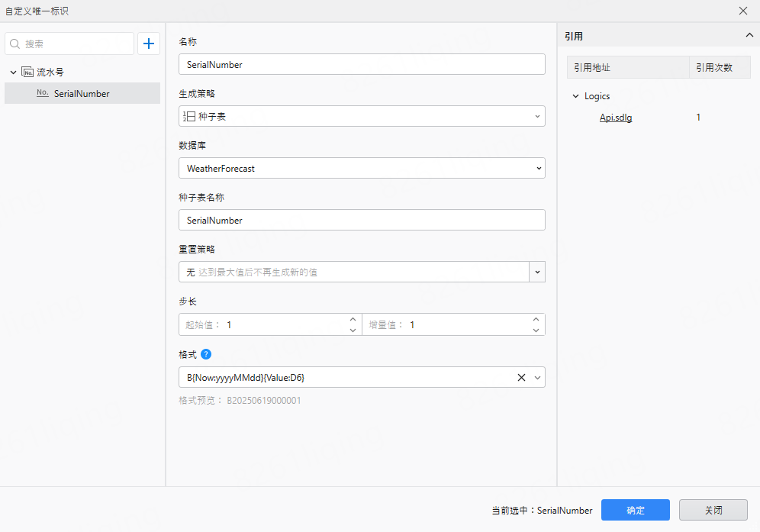Collapse the 引用 panel chevron
The image size is (760, 532).
(x=749, y=35)
